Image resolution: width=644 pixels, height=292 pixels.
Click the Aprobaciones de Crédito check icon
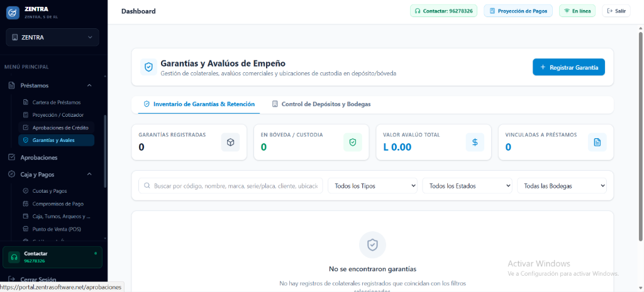[x=25, y=127]
